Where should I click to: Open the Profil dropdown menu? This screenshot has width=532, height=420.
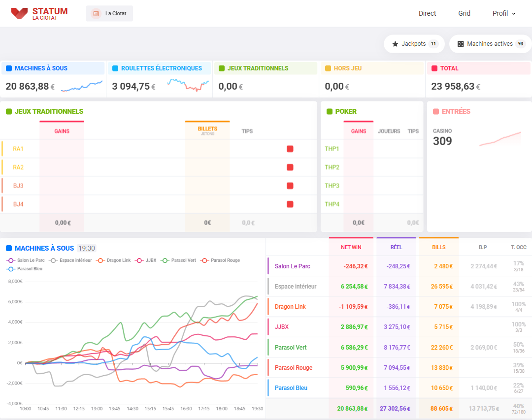[503, 13]
